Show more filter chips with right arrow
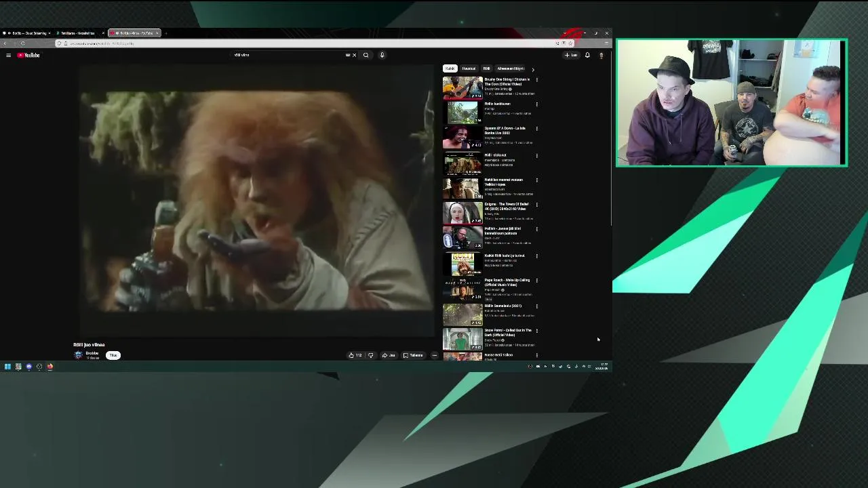The height and width of the screenshot is (488, 868). tap(532, 69)
